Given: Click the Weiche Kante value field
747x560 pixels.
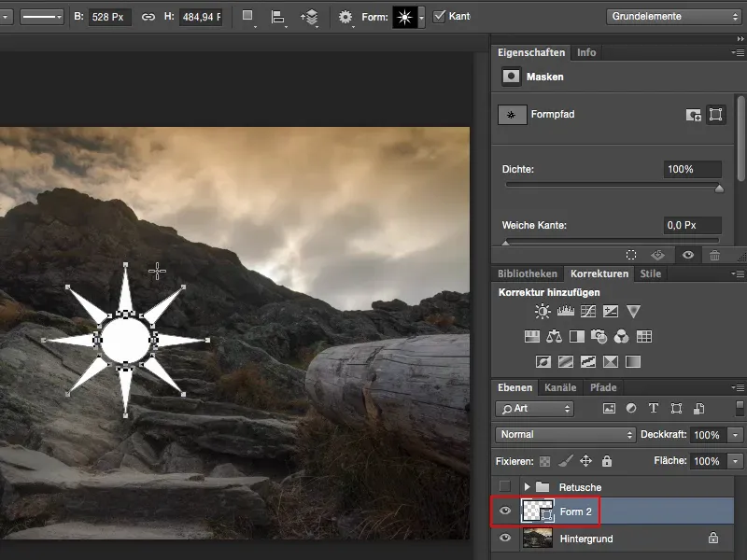Looking at the screenshot, I should 692,225.
